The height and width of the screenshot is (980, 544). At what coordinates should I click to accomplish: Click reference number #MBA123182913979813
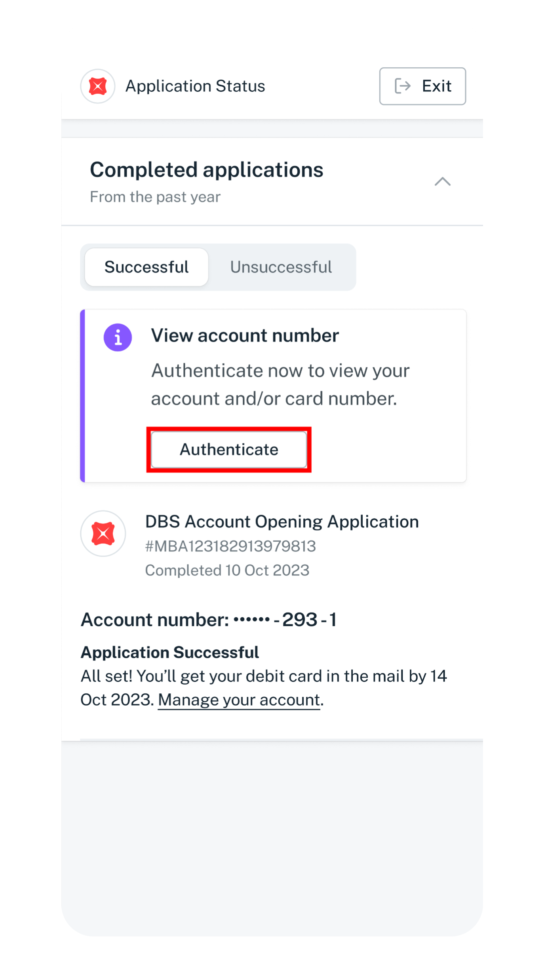pyautogui.click(x=230, y=546)
